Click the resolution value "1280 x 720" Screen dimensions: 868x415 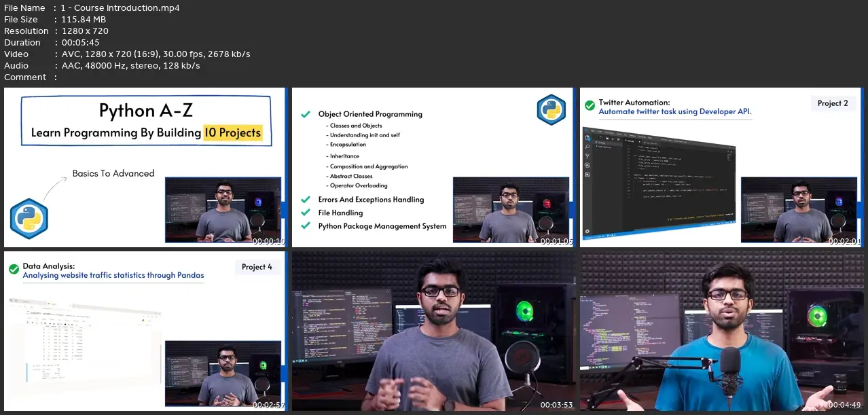click(84, 31)
